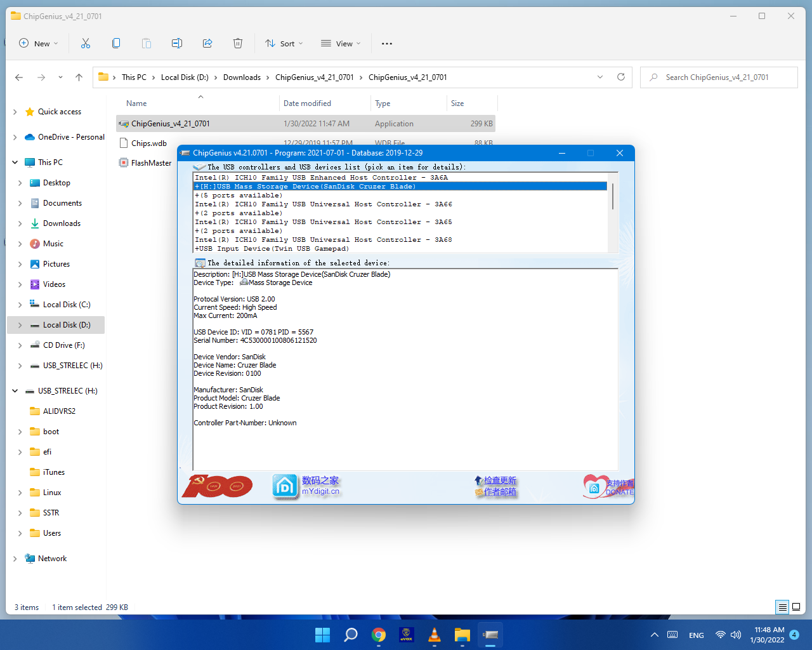812x650 pixels.
Task: Open the mYdigit.cn logo link in ChipGenius
Action: coord(306,486)
